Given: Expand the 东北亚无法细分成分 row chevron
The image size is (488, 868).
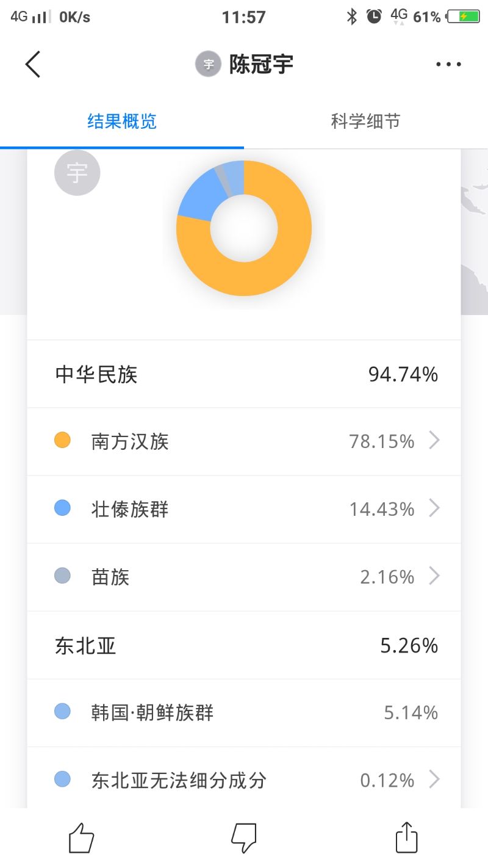Looking at the screenshot, I should point(434,779).
